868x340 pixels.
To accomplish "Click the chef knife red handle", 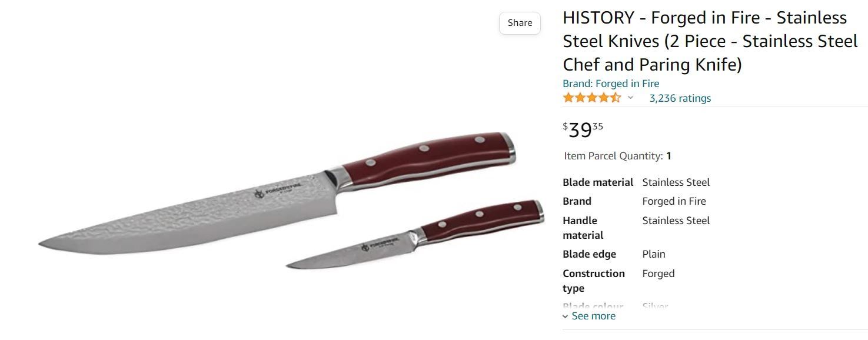I will click(x=427, y=159).
